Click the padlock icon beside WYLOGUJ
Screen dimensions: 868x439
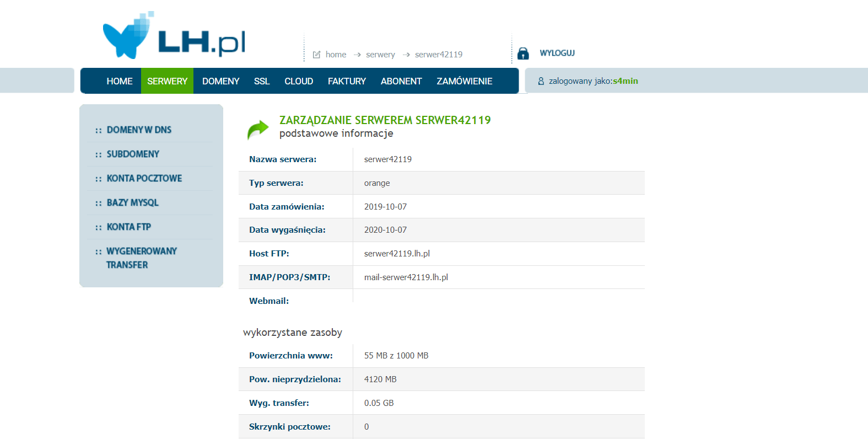click(x=523, y=53)
